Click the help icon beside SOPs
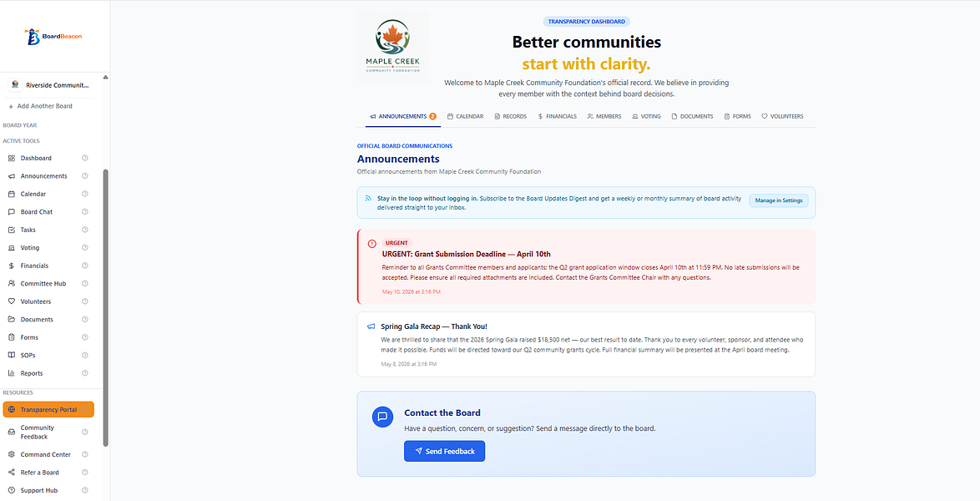The height and width of the screenshot is (501, 980). [x=85, y=355]
